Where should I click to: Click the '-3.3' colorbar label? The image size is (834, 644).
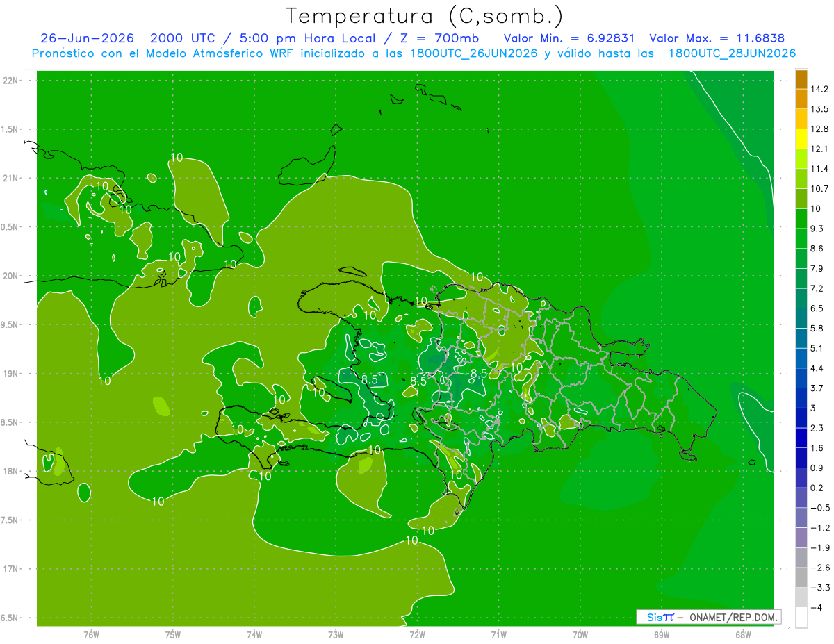(820, 588)
